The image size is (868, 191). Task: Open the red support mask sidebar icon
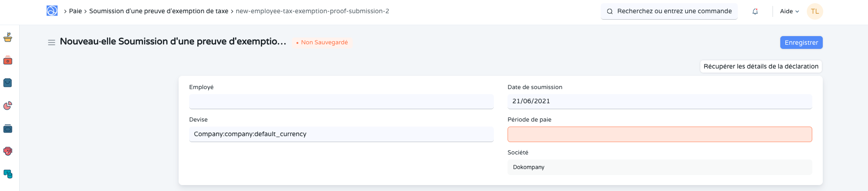[x=8, y=151]
